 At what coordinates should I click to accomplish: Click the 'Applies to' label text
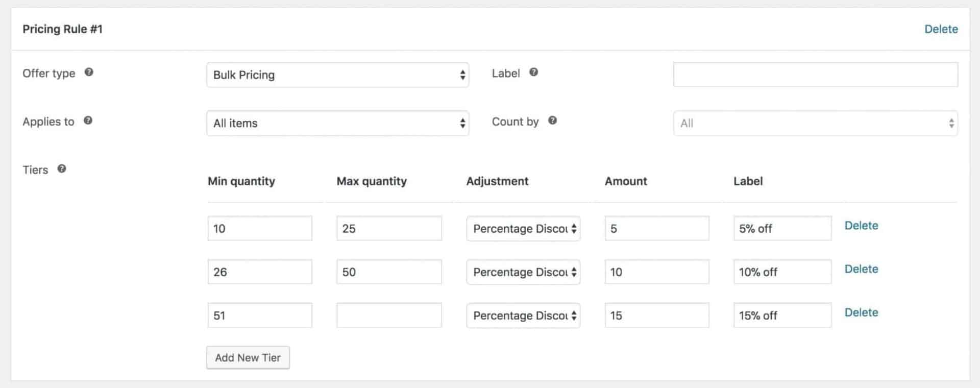[x=48, y=122]
